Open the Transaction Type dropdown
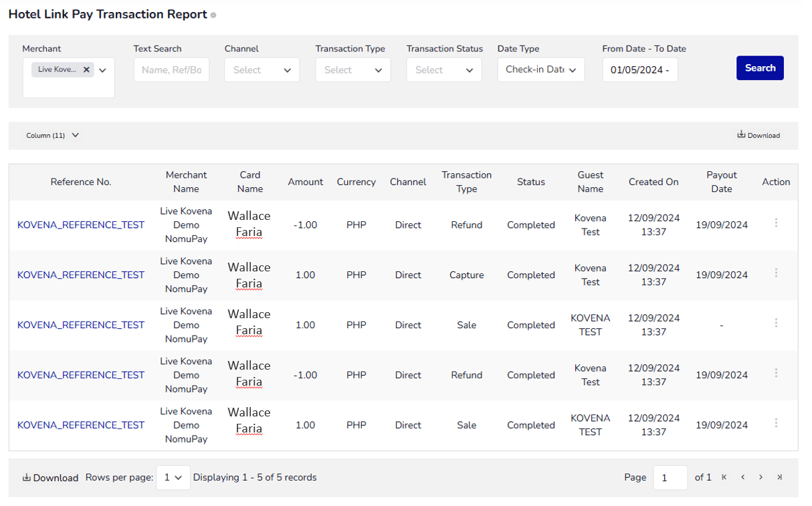The height and width of the screenshot is (506, 812). [x=353, y=70]
